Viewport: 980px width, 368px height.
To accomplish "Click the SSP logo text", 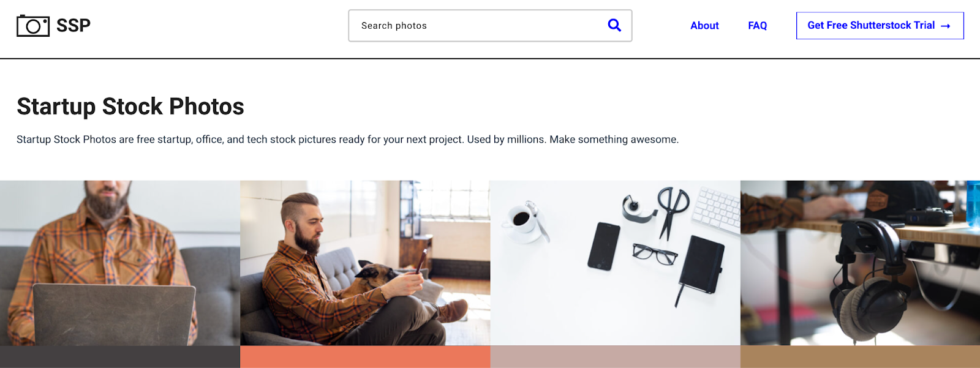I will tap(73, 26).
